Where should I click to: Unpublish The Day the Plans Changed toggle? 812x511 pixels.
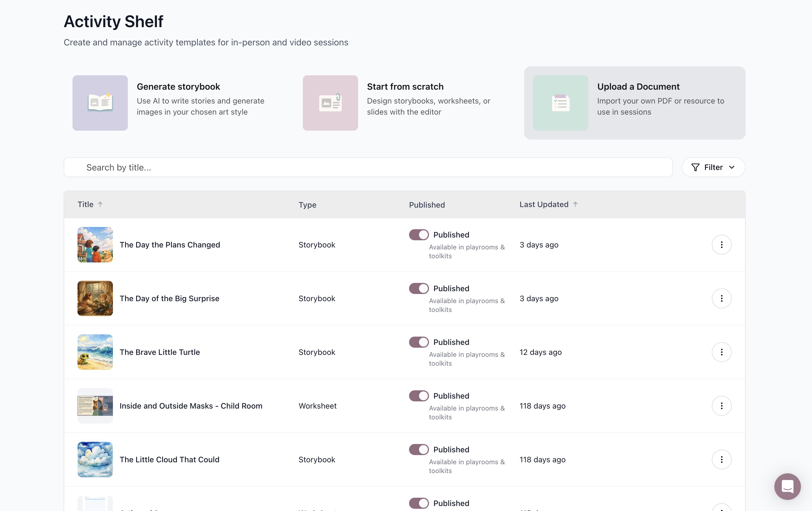click(419, 235)
